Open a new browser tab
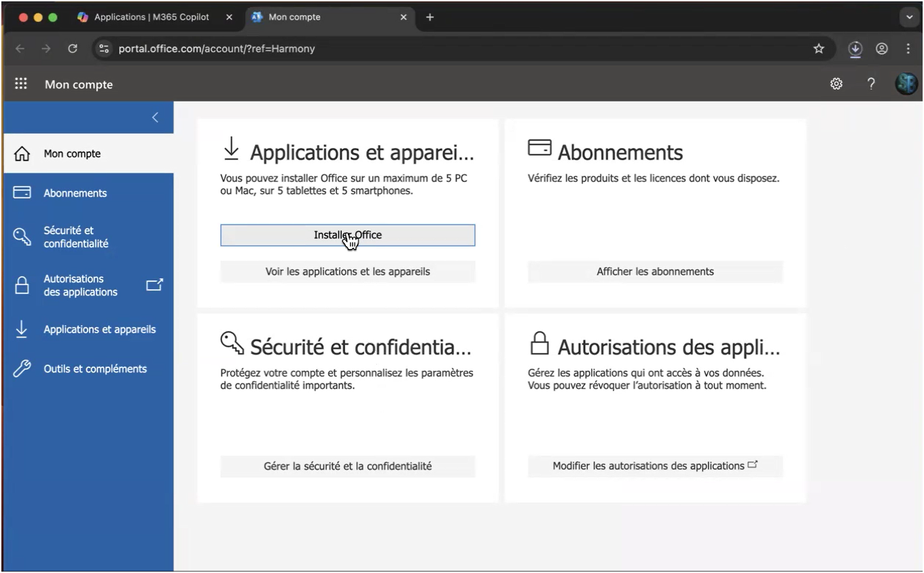924x573 pixels. (429, 17)
